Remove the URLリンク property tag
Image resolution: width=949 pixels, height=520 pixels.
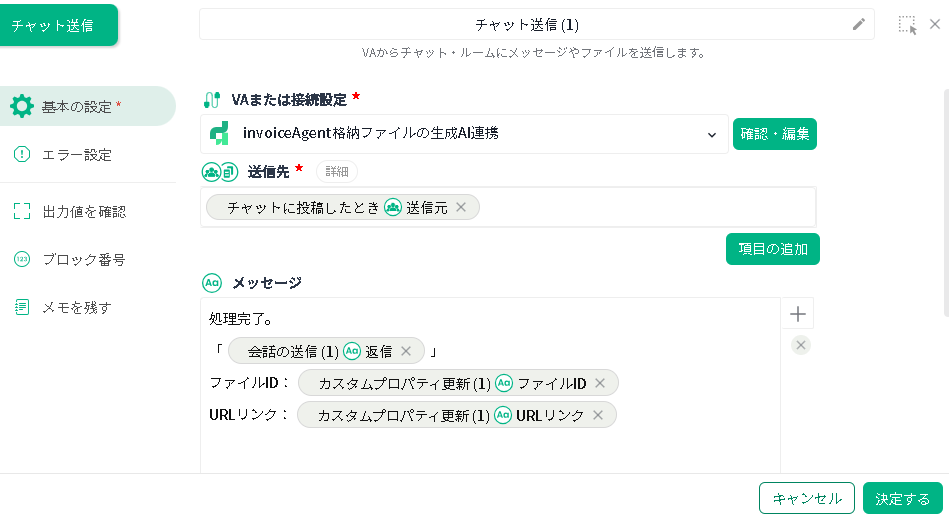tap(598, 415)
